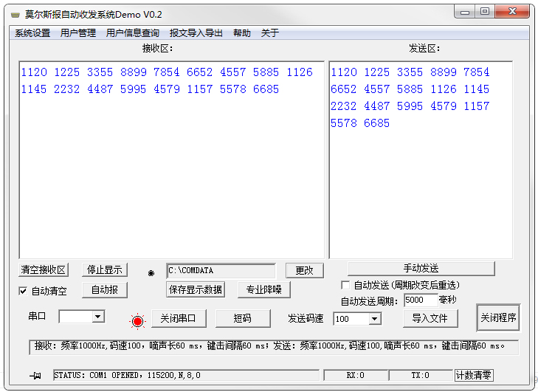Enable the 自动发送 auto-send checkbox
This screenshot has height=392, width=538.
[345, 285]
